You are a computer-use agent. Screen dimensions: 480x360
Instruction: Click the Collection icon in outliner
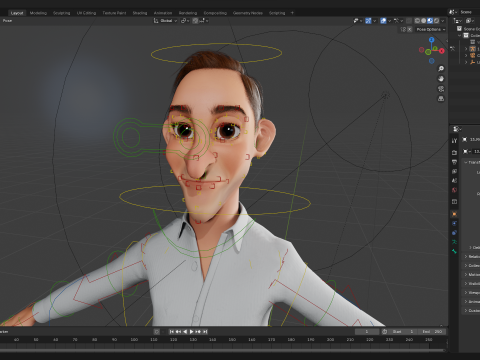[x=466, y=35]
